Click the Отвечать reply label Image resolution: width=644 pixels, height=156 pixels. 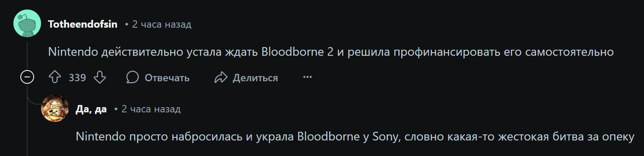(x=167, y=78)
